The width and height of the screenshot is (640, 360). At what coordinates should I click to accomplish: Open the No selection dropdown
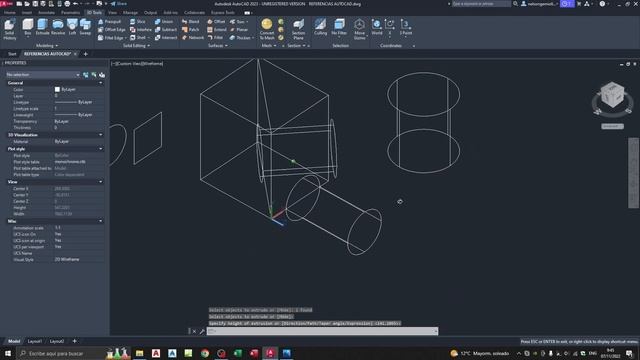tap(42, 75)
